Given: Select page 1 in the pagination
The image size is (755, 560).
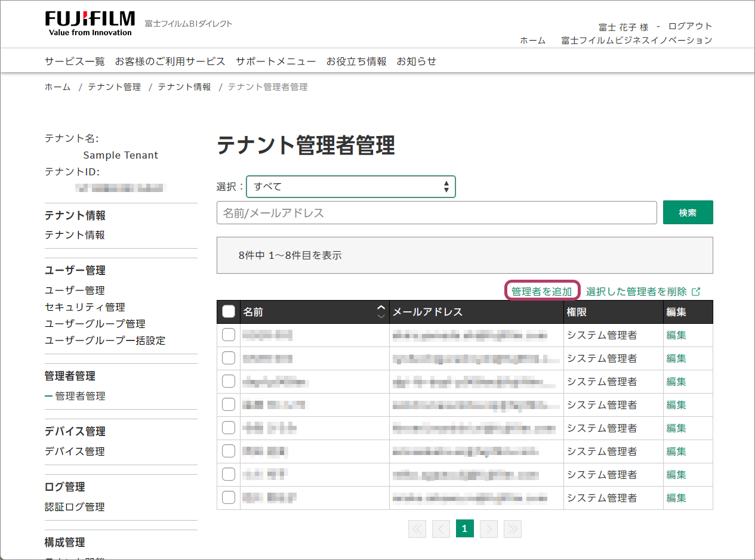Looking at the screenshot, I should tap(465, 528).
